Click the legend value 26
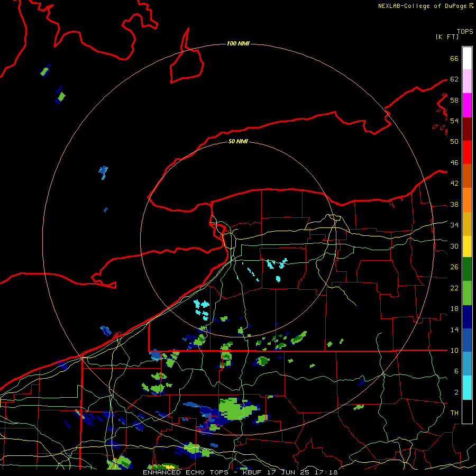476x476 pixels. click(454, 267)
